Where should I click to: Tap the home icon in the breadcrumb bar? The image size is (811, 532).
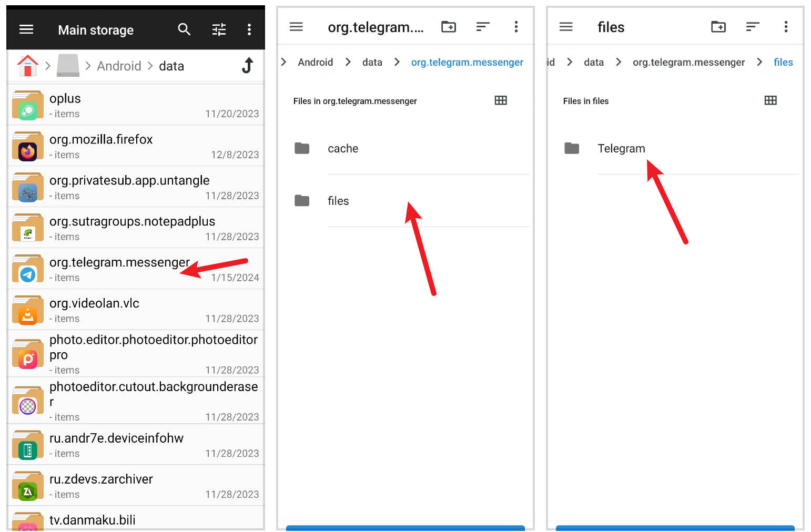pos(27,65)
